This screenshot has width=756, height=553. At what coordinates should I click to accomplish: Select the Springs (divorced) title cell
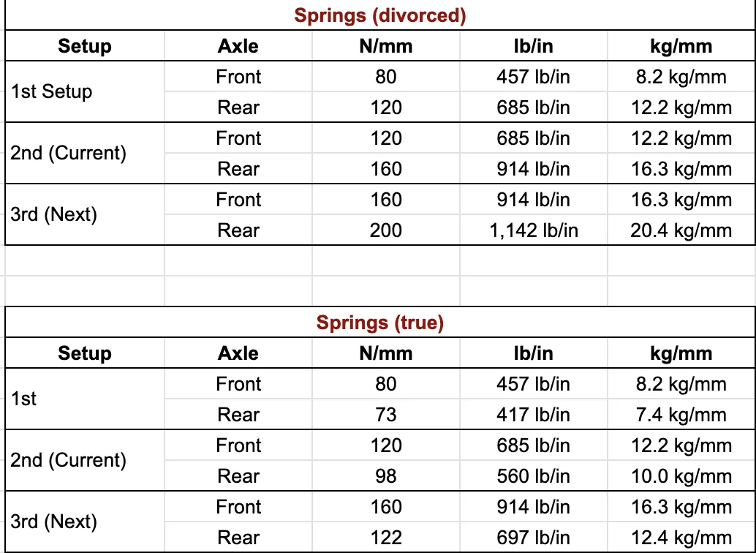[380, 15]
